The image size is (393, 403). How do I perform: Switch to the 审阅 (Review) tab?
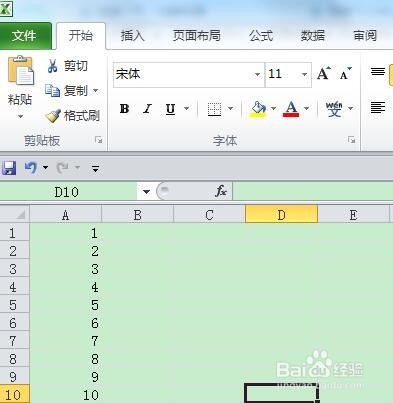pyautogui.click(x=365, y=35)
